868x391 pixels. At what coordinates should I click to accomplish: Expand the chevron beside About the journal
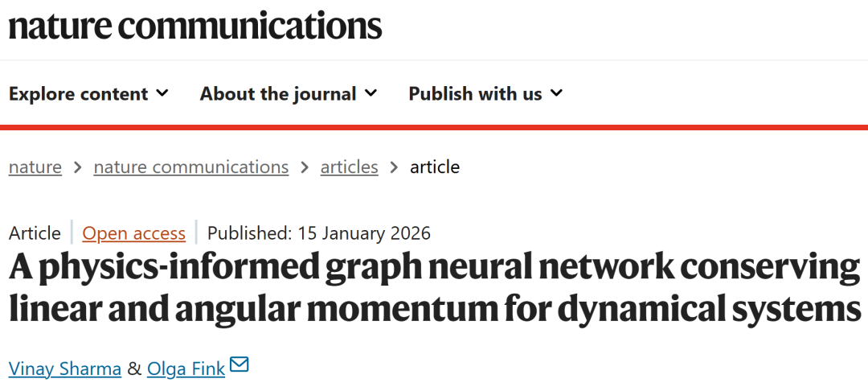pos(371,93)
